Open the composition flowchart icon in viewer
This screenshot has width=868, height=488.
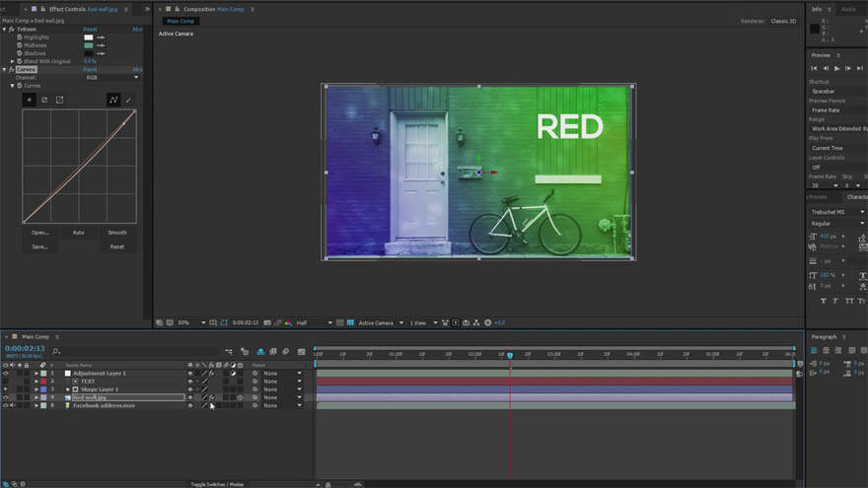coord(476,322)
